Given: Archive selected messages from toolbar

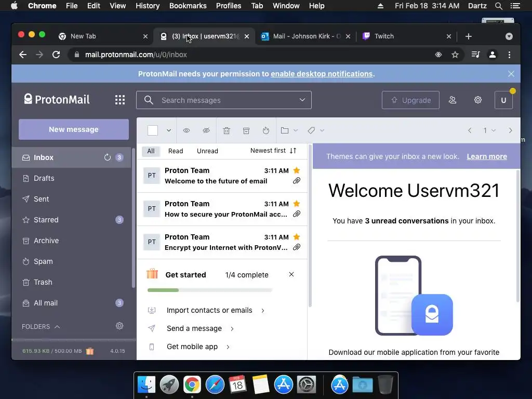Looking at the screenshot, I should pos(246,130).
